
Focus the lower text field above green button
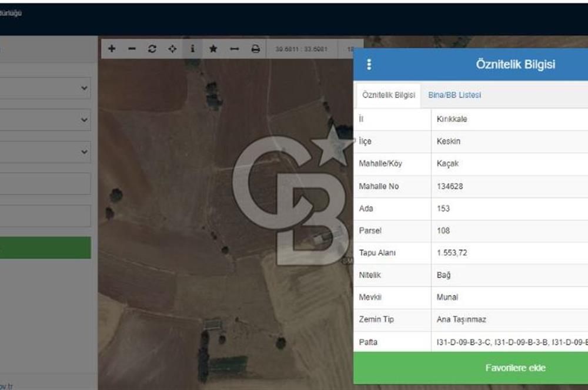45,216
